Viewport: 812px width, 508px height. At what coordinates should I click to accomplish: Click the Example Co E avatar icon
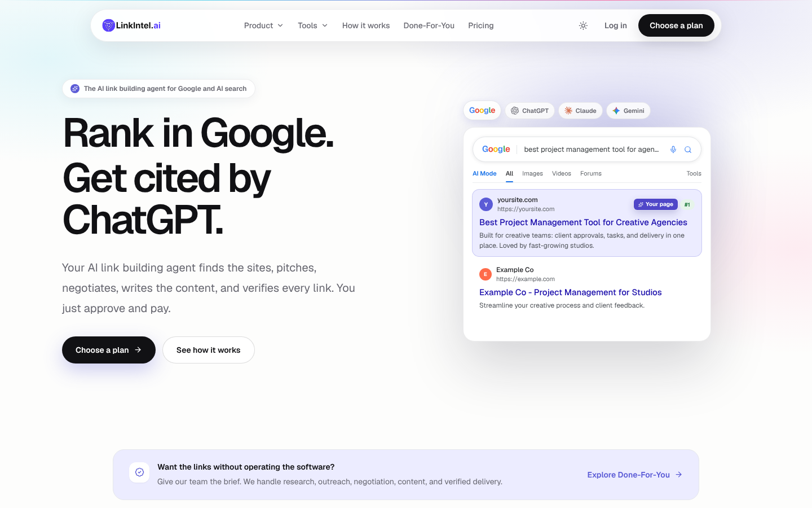coord(486,274)
